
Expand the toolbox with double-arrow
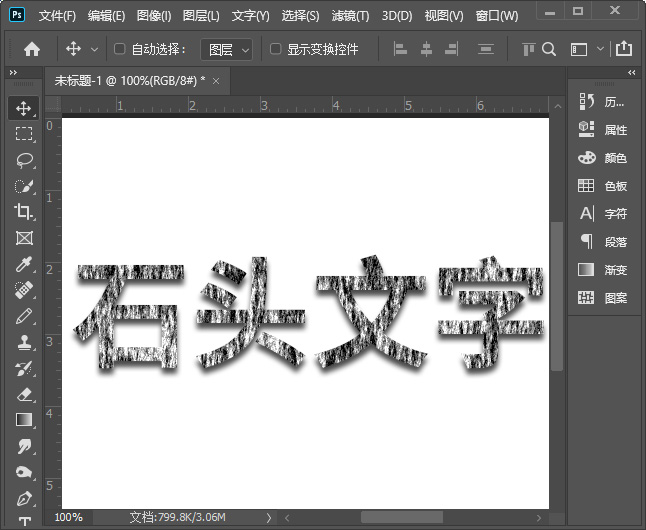[x=13, y=73]
